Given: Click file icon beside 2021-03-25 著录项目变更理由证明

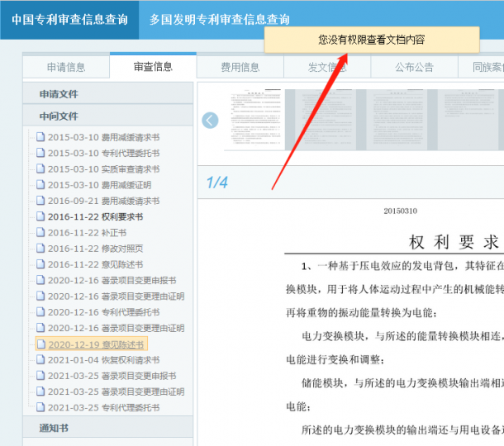Looking at the screenshot, I should pos(40,391).
